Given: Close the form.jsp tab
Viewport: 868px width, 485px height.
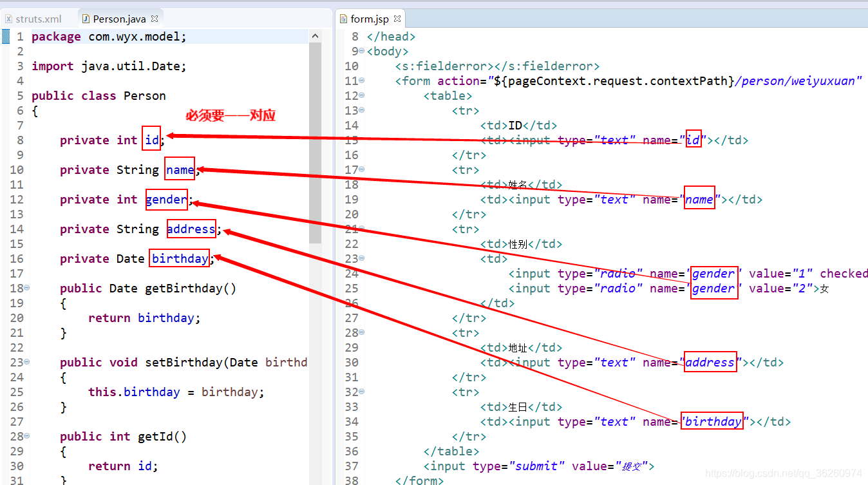Looking at the screenshot, I should point(397,19).
